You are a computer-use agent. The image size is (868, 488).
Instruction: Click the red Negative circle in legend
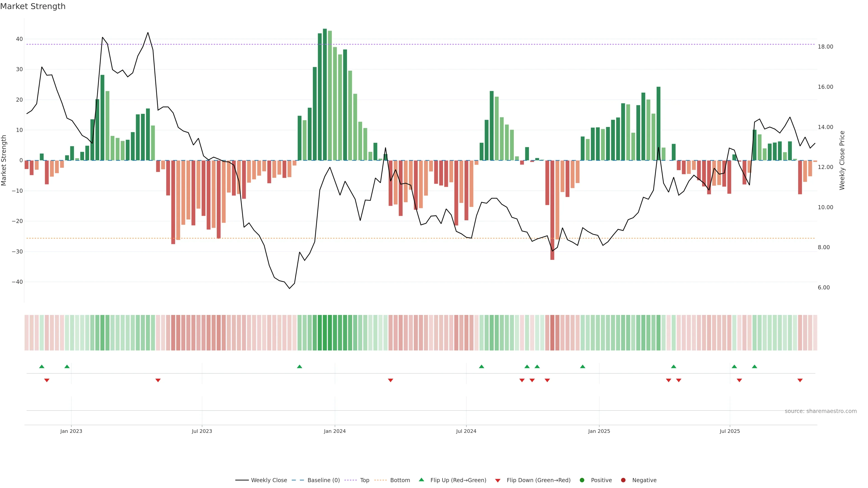pyautogui.click(x=623, y=480)
